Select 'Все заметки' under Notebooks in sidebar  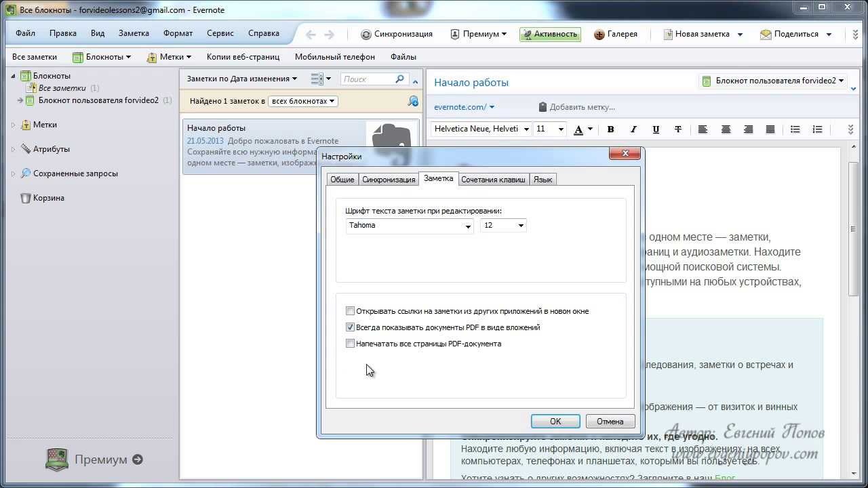click(62, 88)
